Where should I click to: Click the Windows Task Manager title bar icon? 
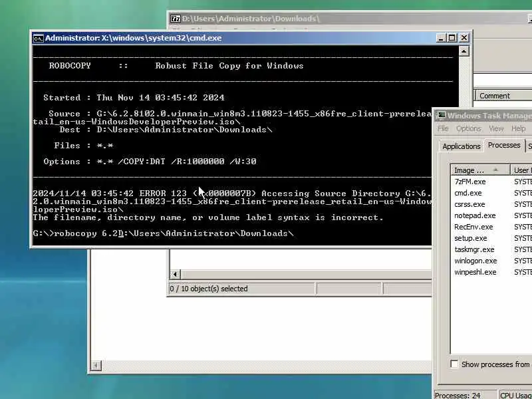tap(441, 115)
